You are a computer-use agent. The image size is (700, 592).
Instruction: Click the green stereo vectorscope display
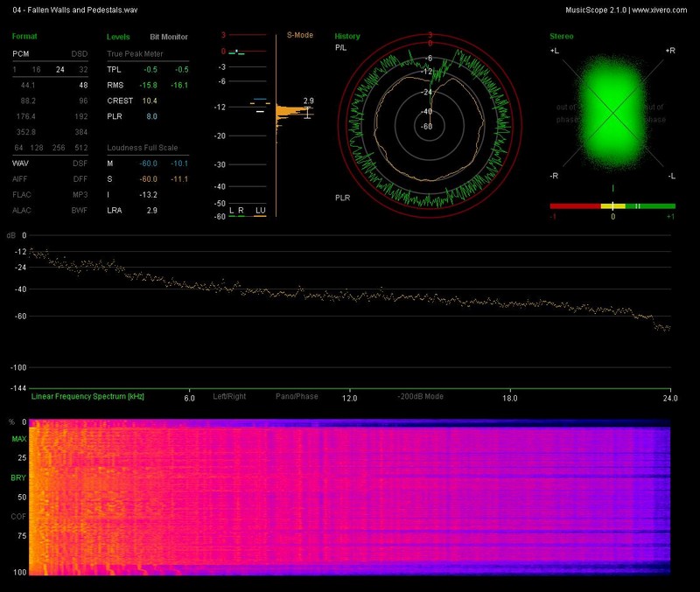pyautogui.click(x=612, y=113)
